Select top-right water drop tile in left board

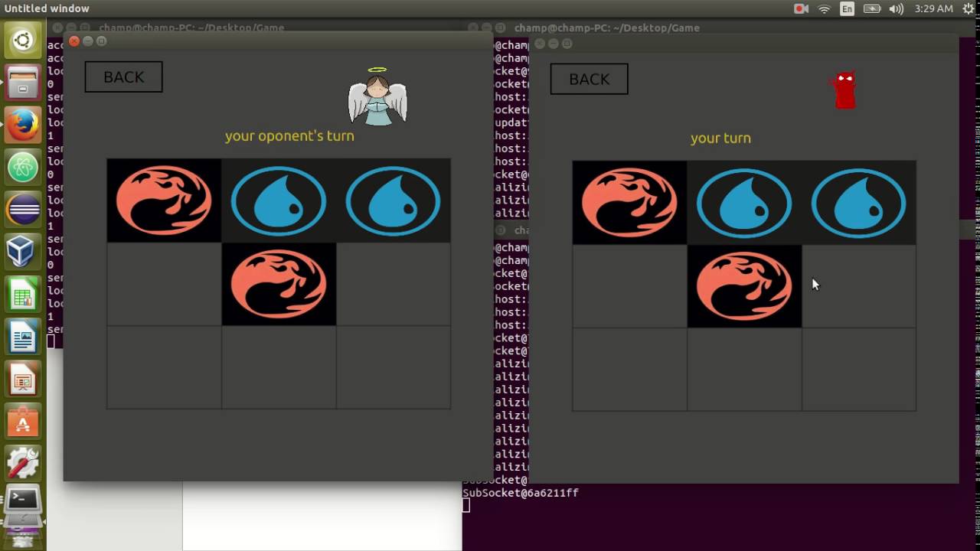[x=394, y=201]
